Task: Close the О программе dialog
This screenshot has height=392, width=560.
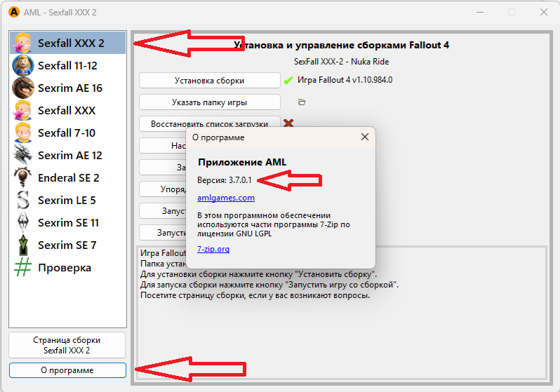Action: pyautogui.click(x=364, y=137)
